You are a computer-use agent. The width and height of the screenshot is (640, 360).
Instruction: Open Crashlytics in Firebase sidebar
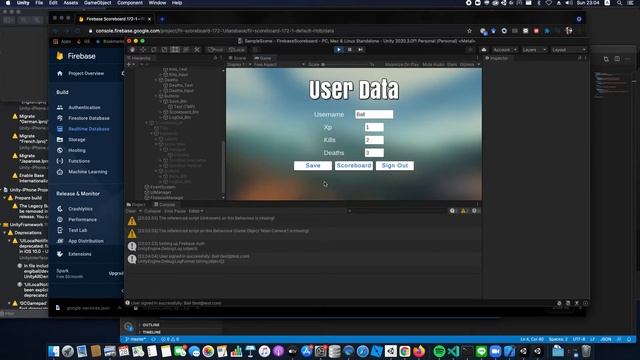tap(80, 209)
